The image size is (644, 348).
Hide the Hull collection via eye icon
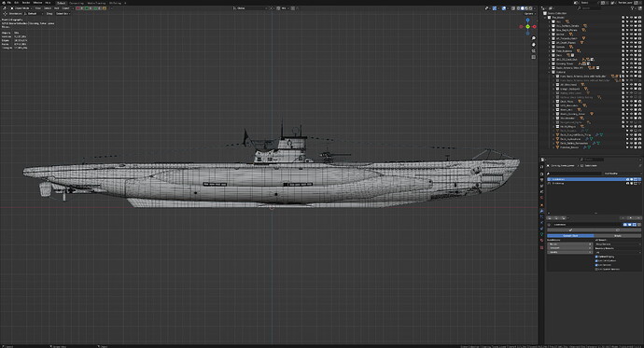tap(631, 21)
